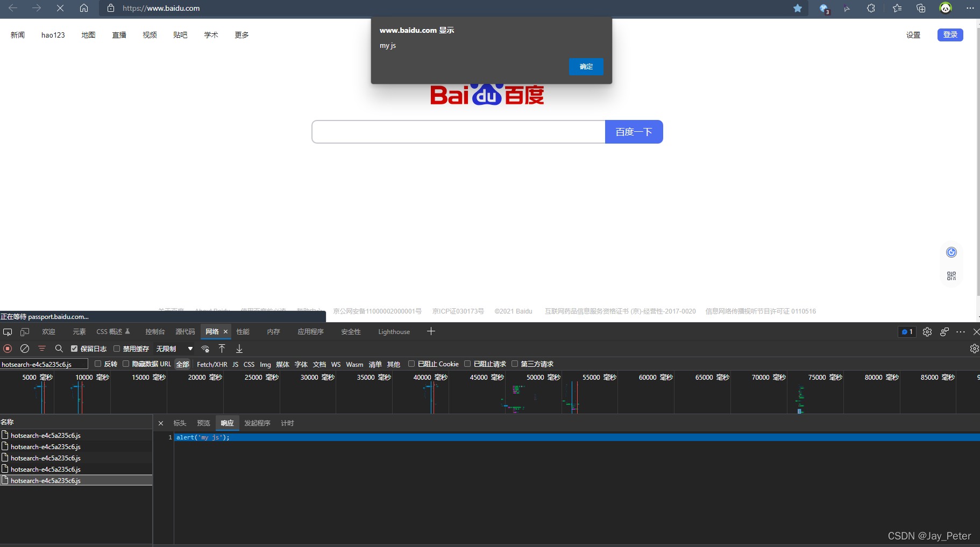Enable 第三方请求 checkbox
The height and width of the screenshot is (547, 980).
[515, 364]
